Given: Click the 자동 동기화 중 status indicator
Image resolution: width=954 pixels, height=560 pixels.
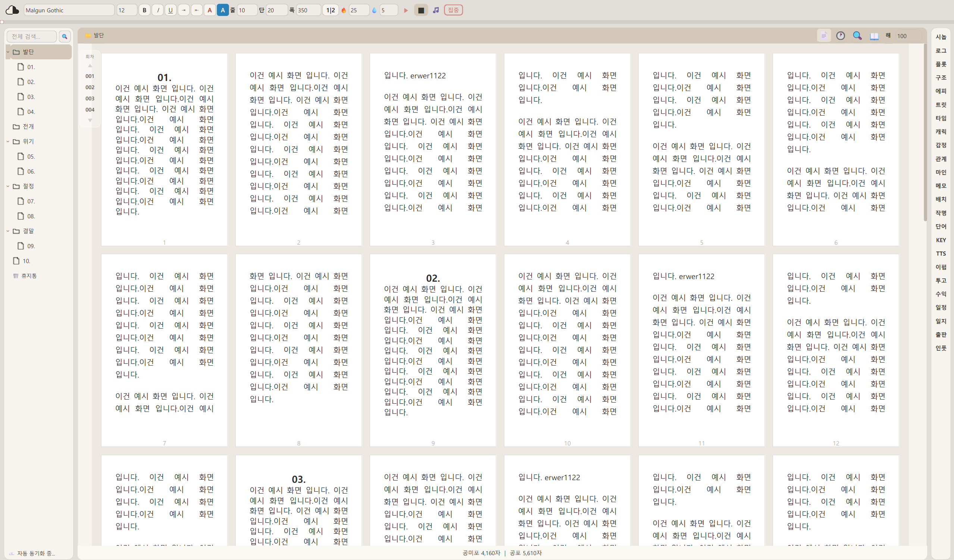Looking at the screenshot, I should click(32, 553).
